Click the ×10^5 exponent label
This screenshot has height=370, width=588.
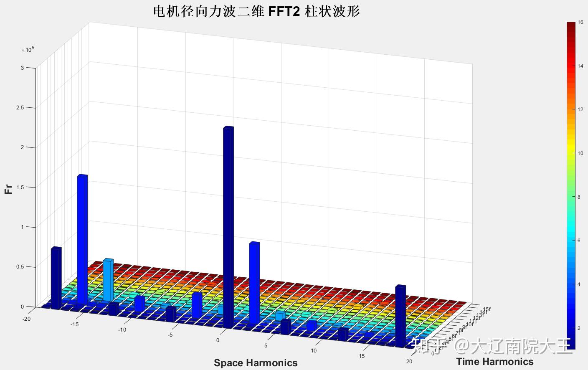pyautogui.click(x=28, y=50)
